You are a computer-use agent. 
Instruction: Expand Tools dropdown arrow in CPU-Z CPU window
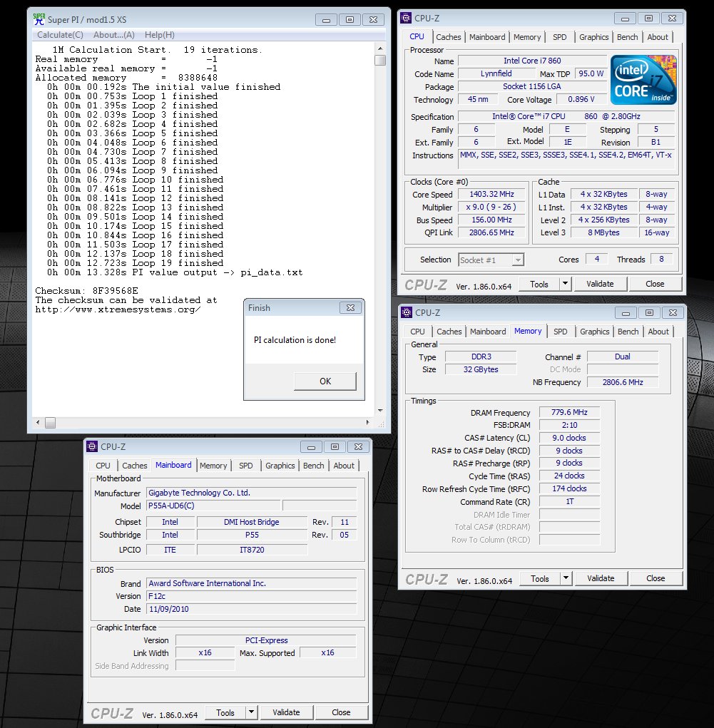point(565,284)
